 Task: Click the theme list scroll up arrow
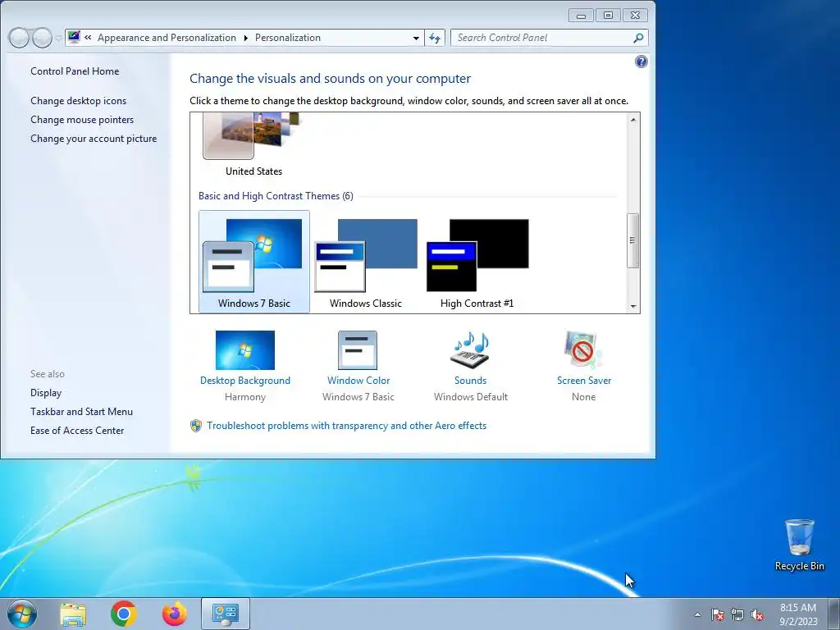(x=633, y=120)
